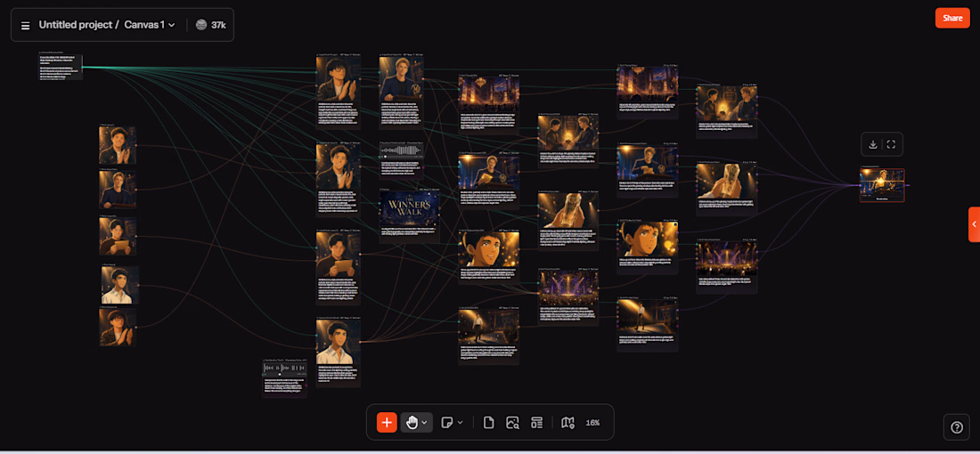Expand the sticky note options chevron

[x=461, y=423]
